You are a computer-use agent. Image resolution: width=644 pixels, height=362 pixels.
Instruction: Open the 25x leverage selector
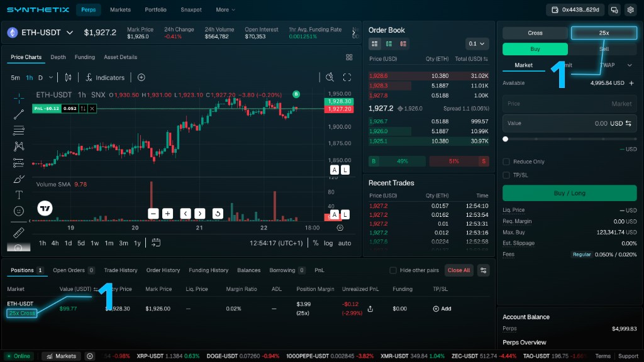click(x=604, y=33)
